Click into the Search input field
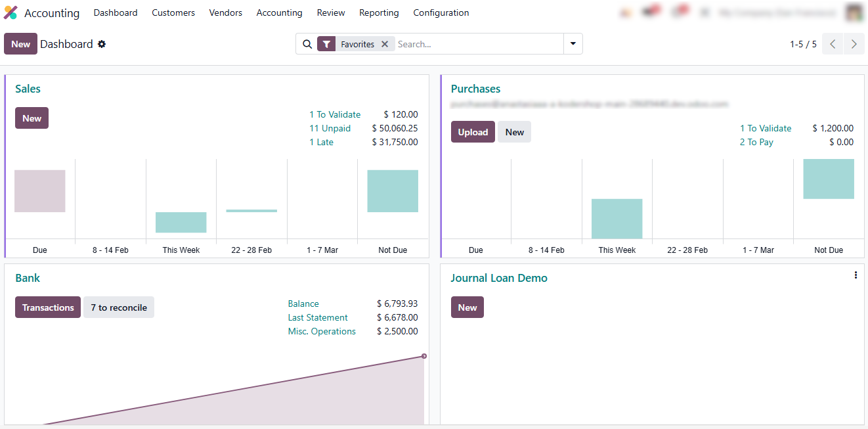This screenshot has height=429, width=868. point(478,44)
